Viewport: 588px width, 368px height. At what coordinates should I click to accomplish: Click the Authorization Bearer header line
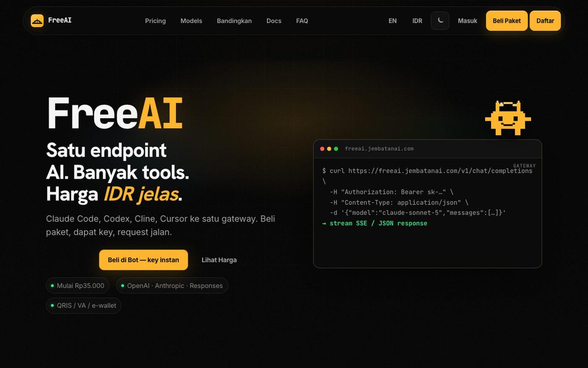coord(391,192)
